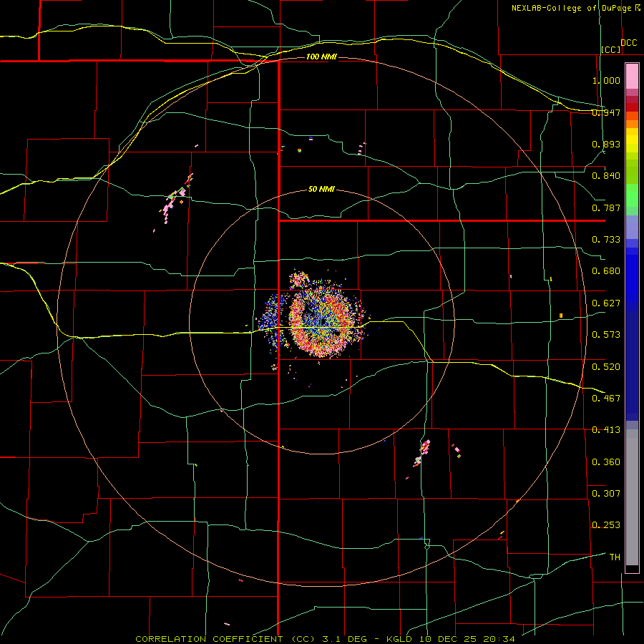This screenshot has width=644, height=644.
Task: Click the 0.787 legend value
Action: click(x=606, y=208)
